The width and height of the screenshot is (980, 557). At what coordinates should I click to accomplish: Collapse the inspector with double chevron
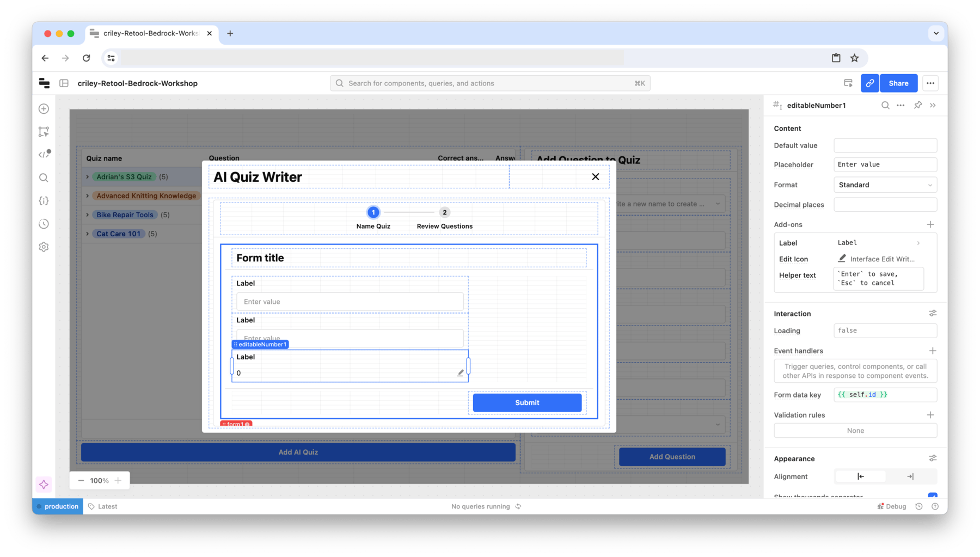click(933, 106)
